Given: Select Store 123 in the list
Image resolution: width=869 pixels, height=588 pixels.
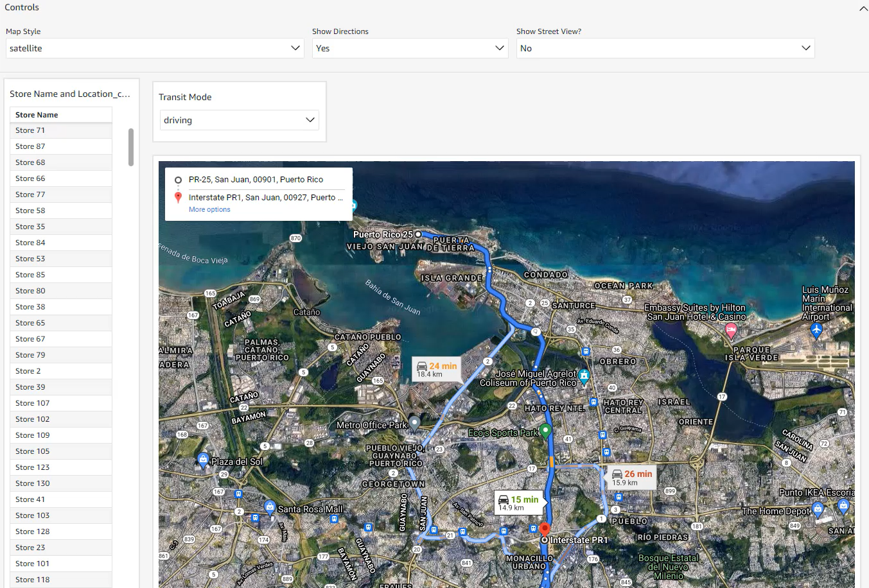Looking at the screenshot, I should point(61,467).
